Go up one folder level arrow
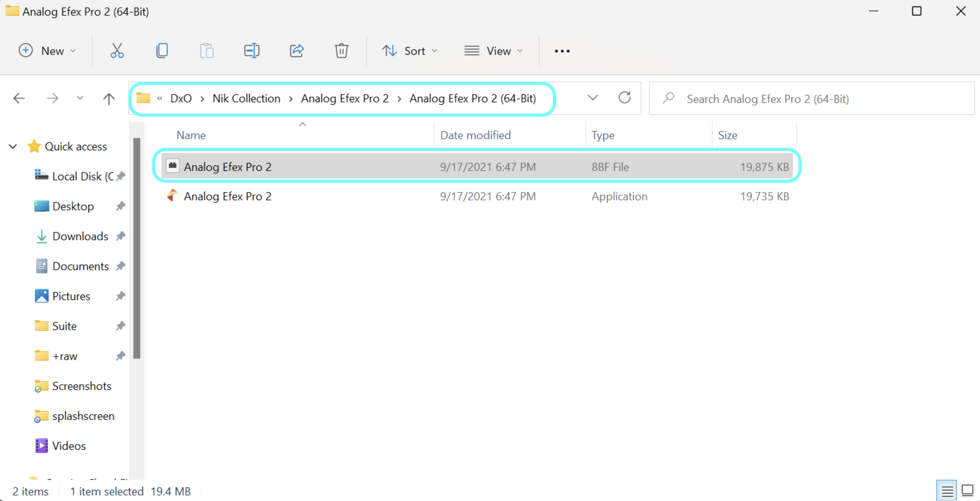The image size is (980, 501). (x=109, y=99)
